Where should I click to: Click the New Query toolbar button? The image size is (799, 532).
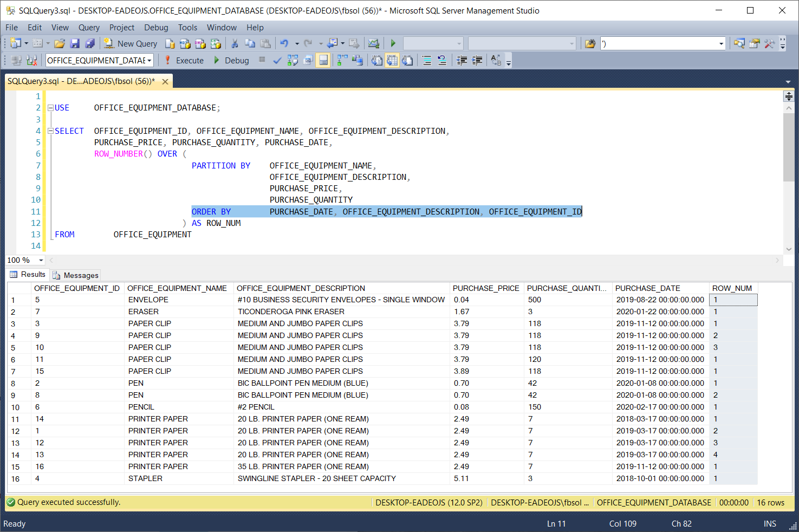[x=131, y=44]
